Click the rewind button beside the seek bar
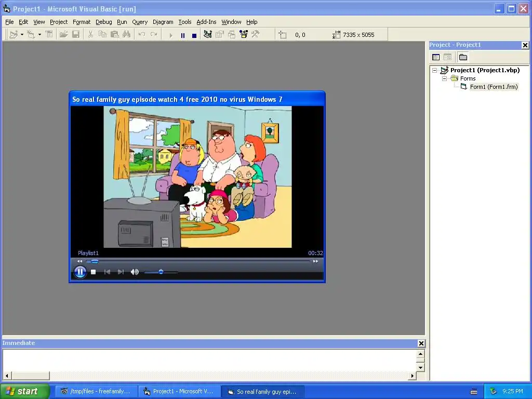This screenshot has width=532, height=399. tap(79, 261)
